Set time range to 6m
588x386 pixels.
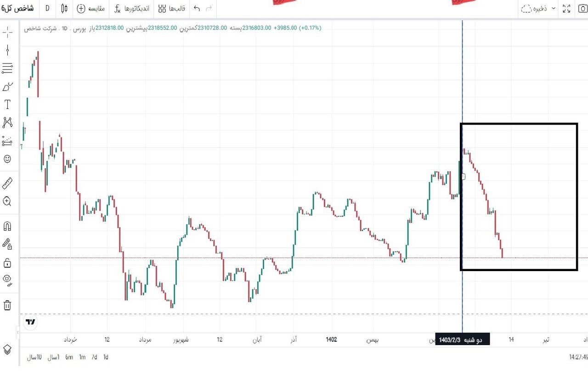click(69, 357)
